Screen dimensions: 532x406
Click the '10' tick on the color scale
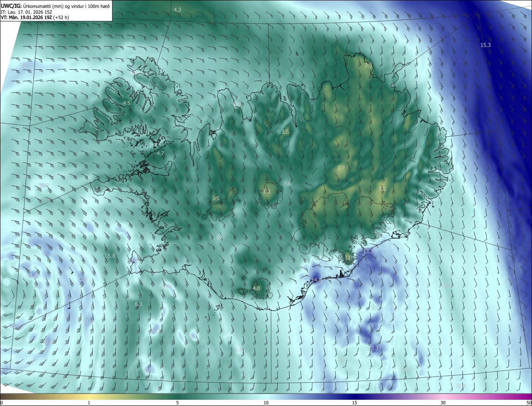266,403
